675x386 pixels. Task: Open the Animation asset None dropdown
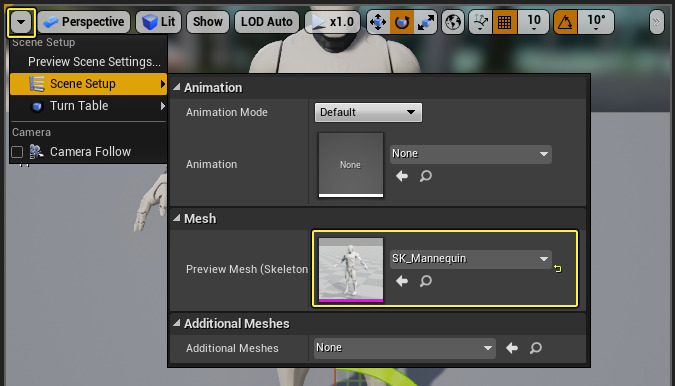pos(471,154)
